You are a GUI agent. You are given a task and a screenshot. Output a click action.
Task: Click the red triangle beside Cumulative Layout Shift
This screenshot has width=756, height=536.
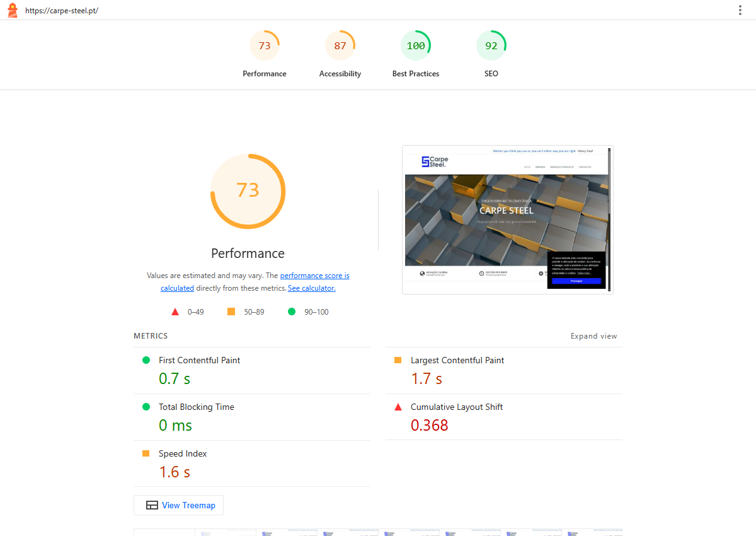point(398,407)
